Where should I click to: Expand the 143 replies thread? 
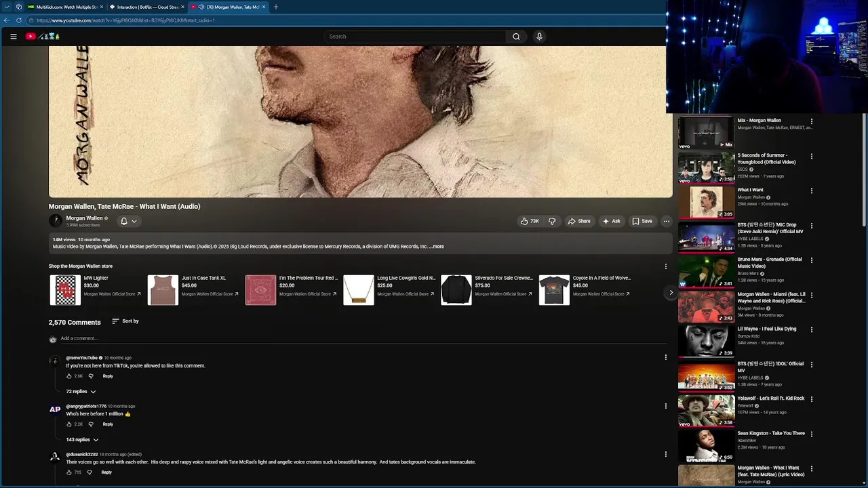[82, 440]
